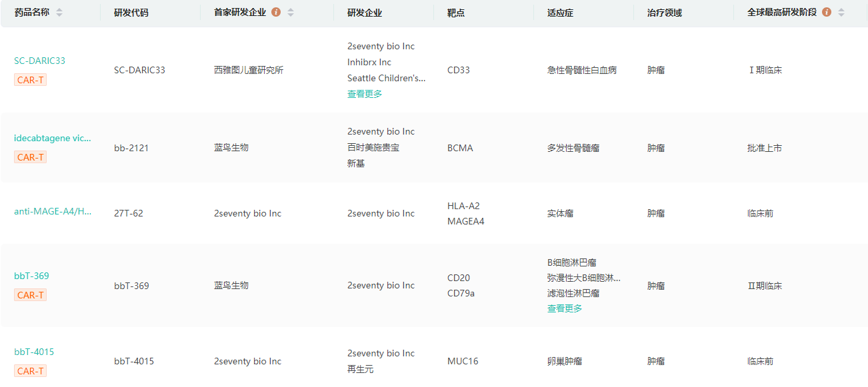Open anti-MAGE-A4/H... drug link
The image size is (868, 387).
(x=53, y=211)
